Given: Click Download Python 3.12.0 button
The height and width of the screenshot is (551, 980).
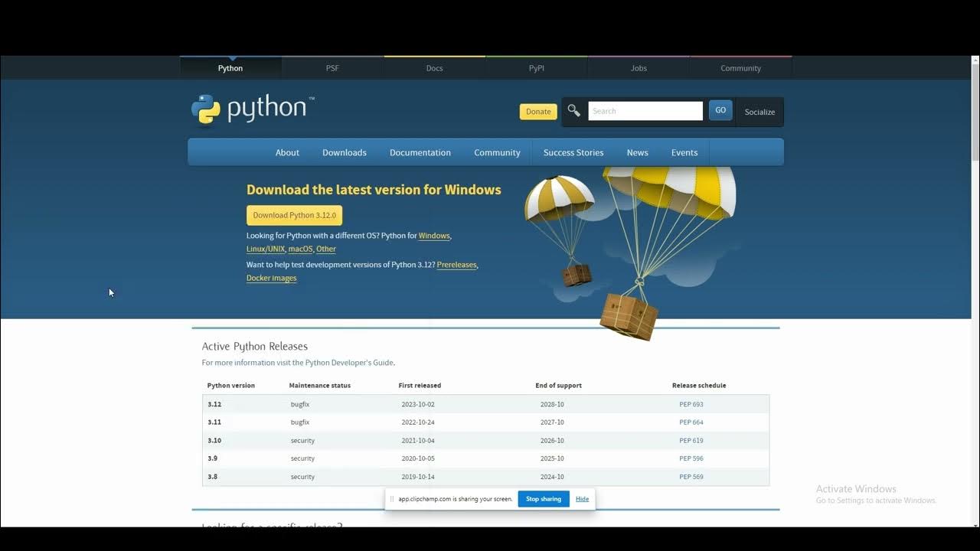Looking at the screenshot, I should [x=294, y=215].
